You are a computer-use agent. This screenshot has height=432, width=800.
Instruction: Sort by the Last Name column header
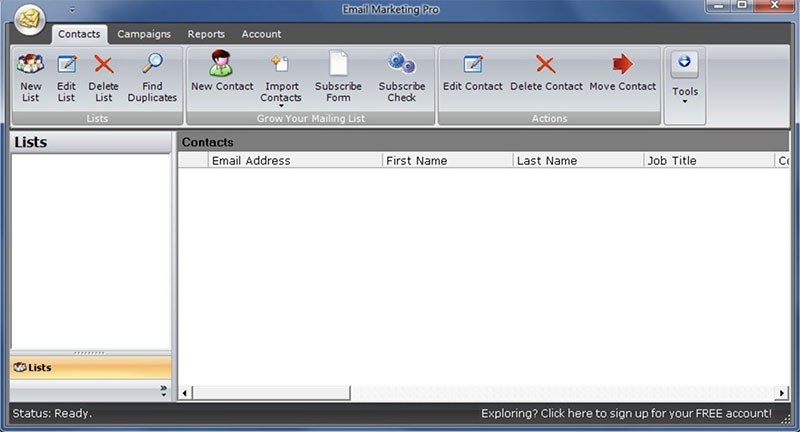[x=578, y=160]
